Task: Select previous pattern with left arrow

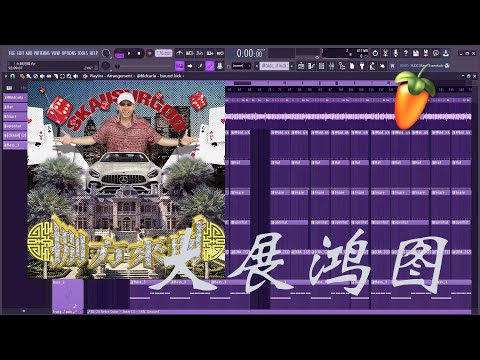Action: point(257,66)
